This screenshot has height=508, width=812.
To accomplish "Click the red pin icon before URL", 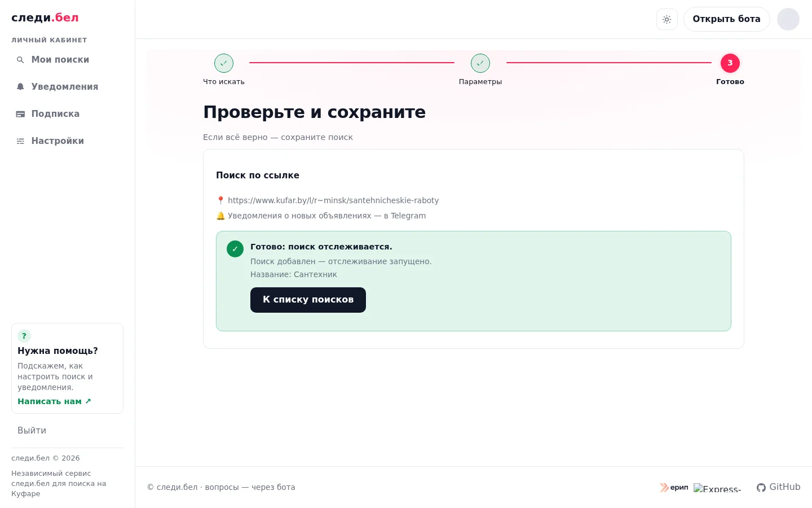I will (x=220, y=200).
